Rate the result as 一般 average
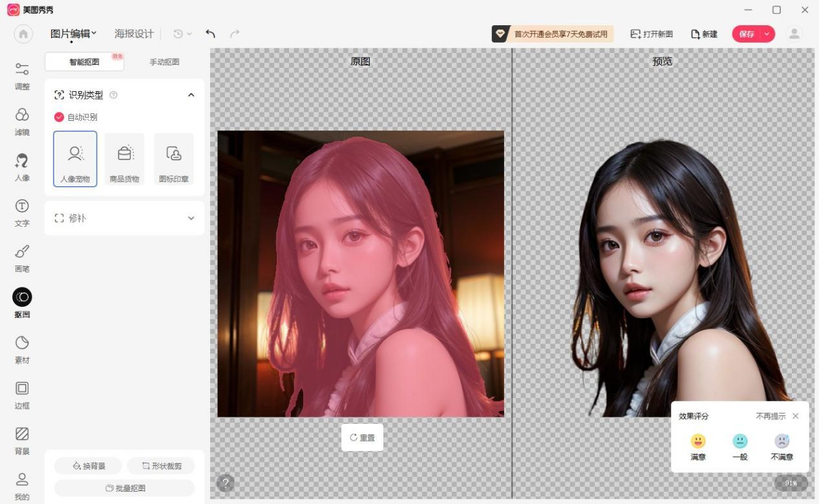Viewport: 819px width, 504px height. pos(740,446)
